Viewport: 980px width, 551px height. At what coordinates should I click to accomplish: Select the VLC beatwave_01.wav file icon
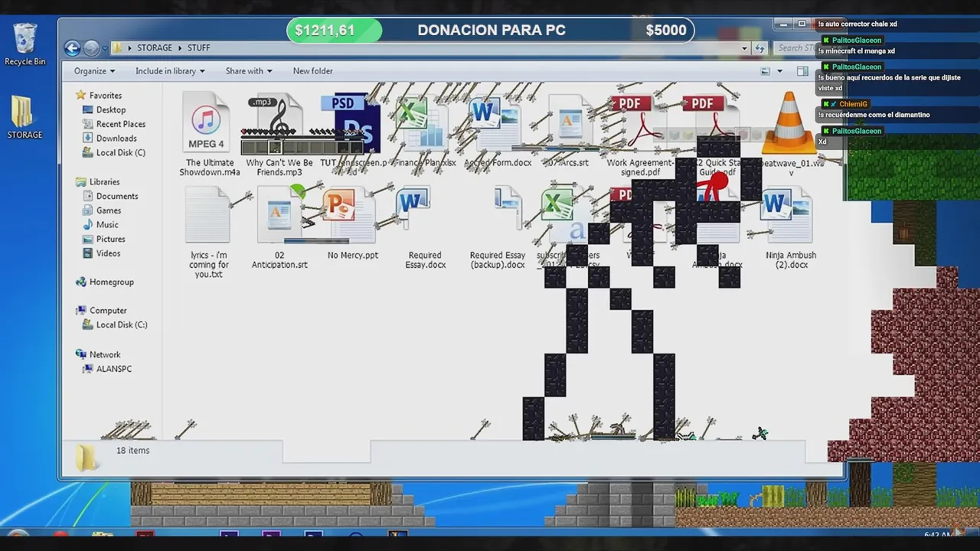(x=790, y=123)
